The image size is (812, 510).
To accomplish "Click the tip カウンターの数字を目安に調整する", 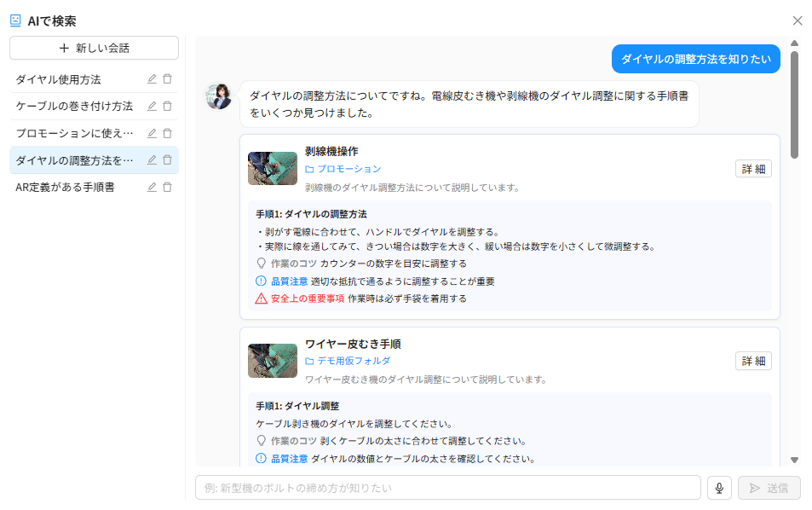I will pos(394,264).
